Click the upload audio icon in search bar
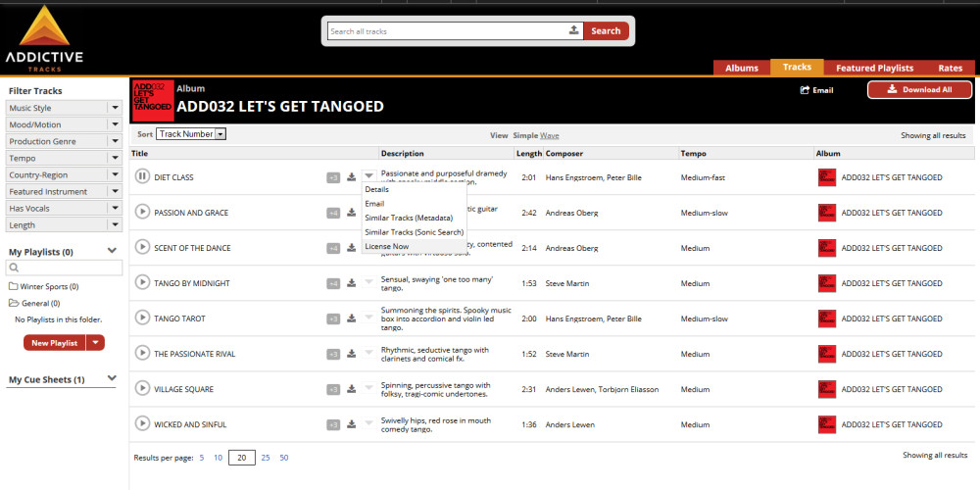 [x=573, y=30]
